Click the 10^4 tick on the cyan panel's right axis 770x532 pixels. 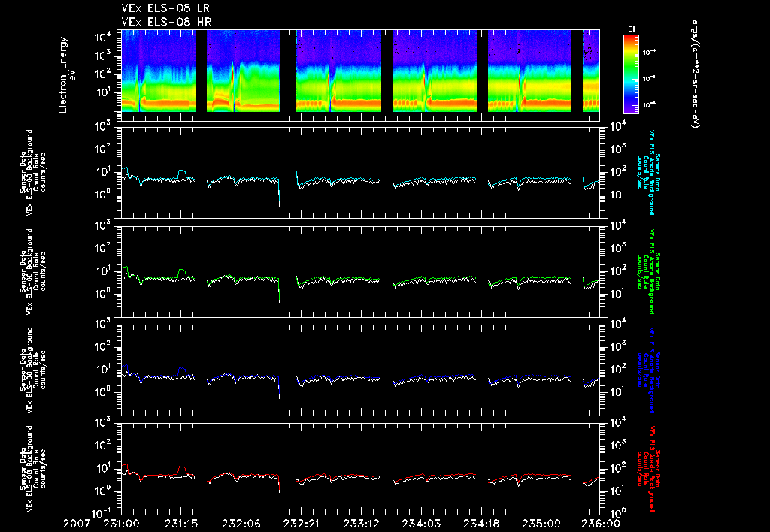click(x=617, y=127)
